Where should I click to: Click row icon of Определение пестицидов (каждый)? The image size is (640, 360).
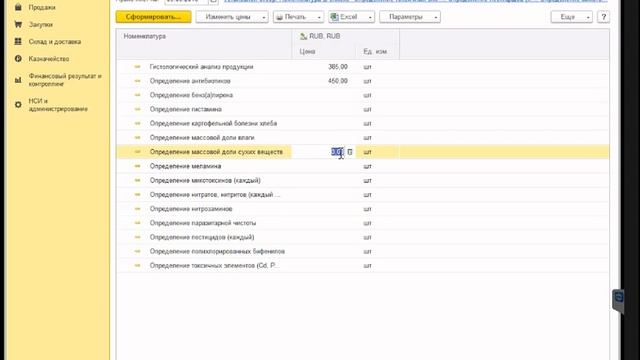click(138, 237)
